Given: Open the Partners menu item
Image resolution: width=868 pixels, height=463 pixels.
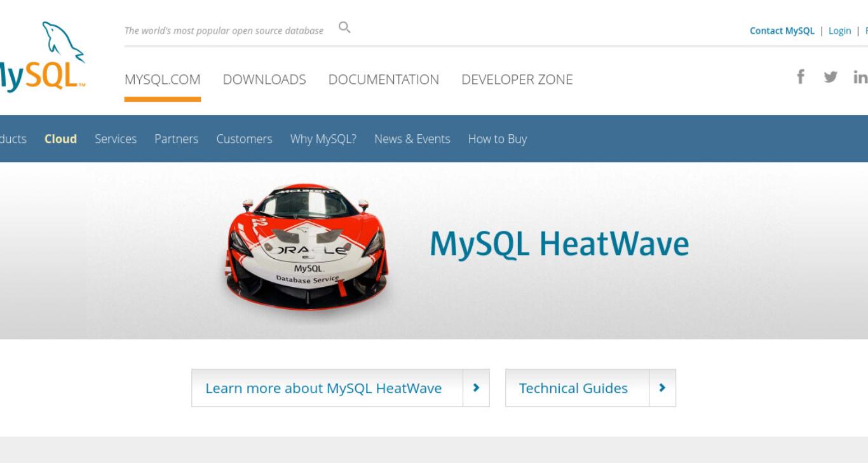Looking at the screenshot, I should [176, 139].
